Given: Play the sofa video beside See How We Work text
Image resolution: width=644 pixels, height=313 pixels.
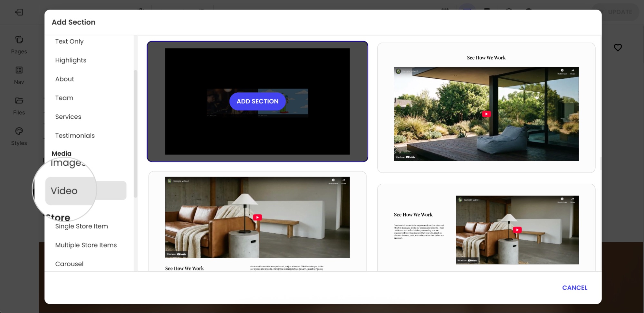Looking at the screenshot, I should tap(517, 230).
